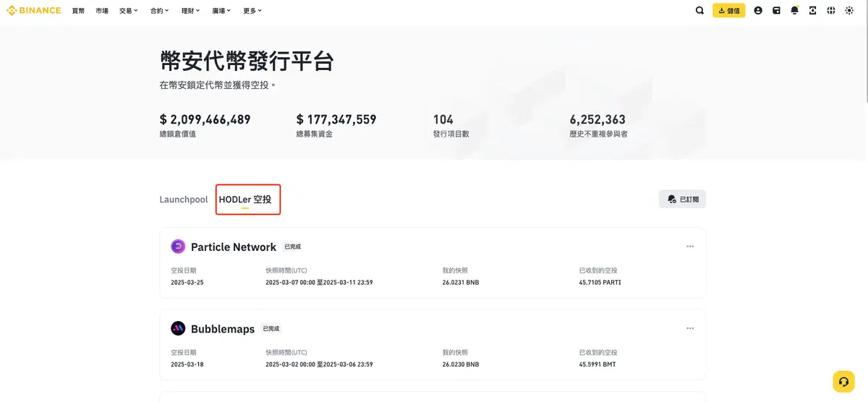
Task: Open the wallet icon in header
Action: pos(776,11)
